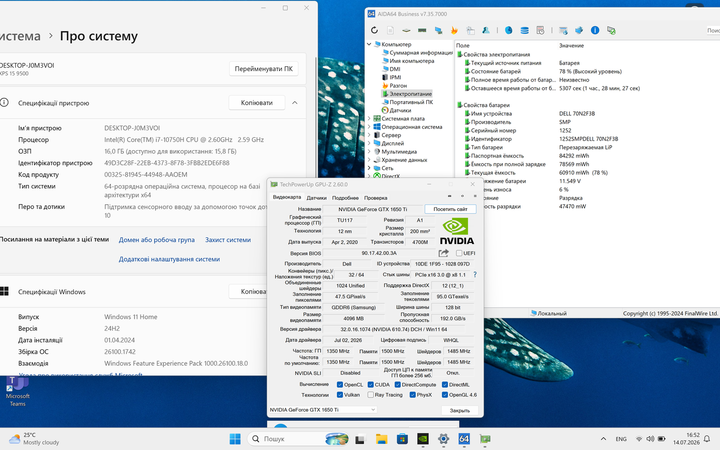The image size is (720, 450).
Task: Open File Explorer from the taskbar
Action: (381, 439)
